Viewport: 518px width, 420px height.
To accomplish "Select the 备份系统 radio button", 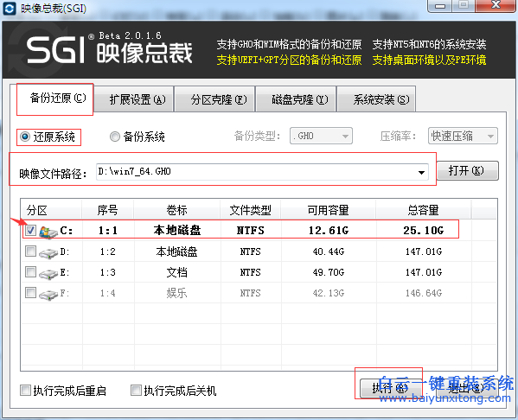I will [115, 137].
